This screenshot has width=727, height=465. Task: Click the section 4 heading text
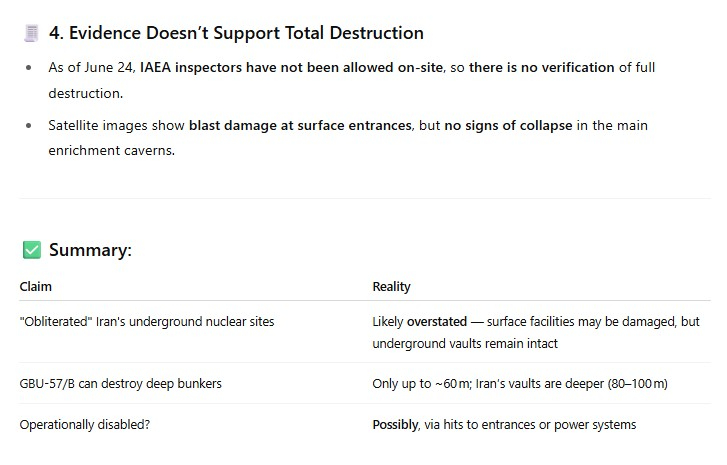pyautogui.click(x=236, y=33)
